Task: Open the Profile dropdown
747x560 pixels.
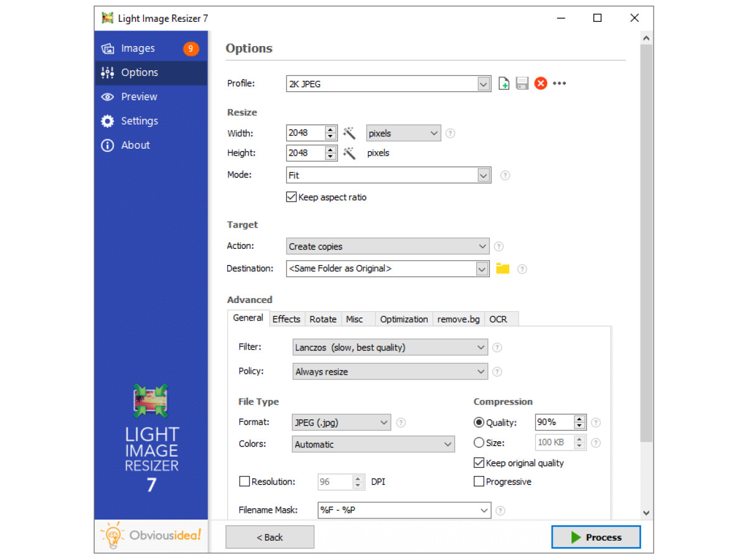Action: [x=483, y=83]
